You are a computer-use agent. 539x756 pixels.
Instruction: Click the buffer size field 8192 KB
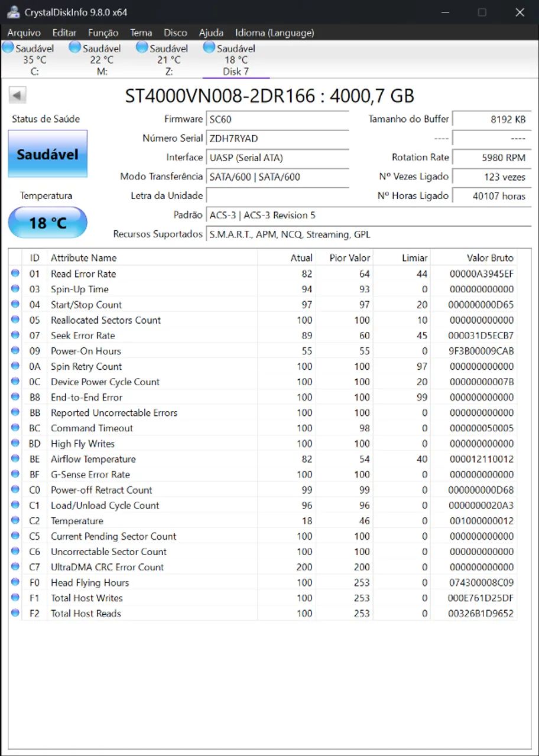point(492,119)
